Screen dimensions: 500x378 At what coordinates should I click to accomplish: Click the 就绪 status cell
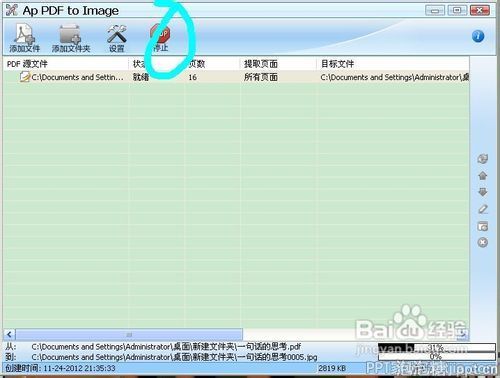[141, 77]
